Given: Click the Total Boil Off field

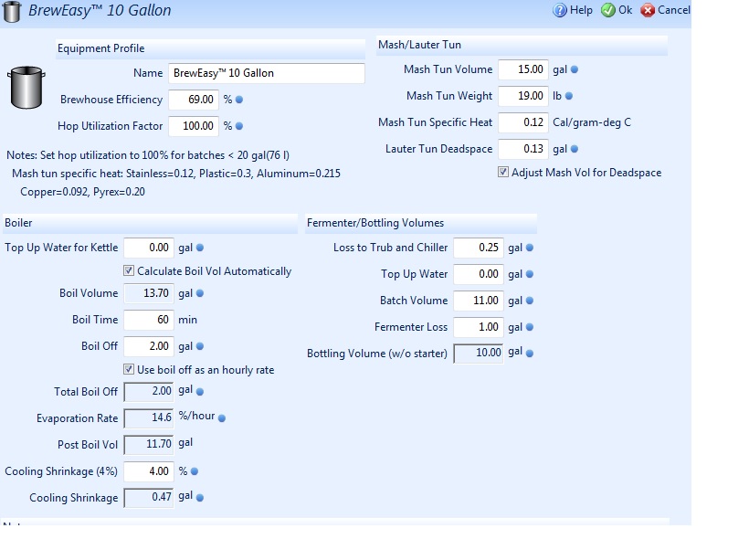Looking at the screenshot, I should click(x=149, y=392).
